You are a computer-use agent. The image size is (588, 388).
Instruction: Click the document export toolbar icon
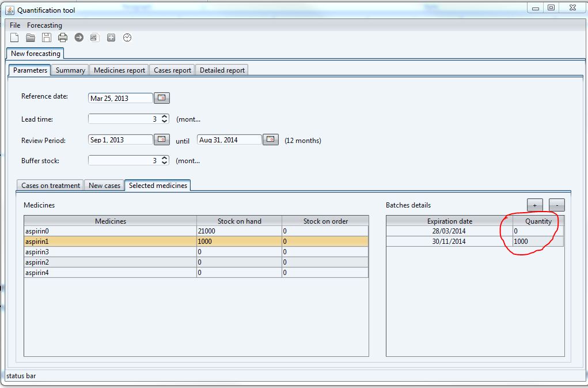click(x=94, y=37)
